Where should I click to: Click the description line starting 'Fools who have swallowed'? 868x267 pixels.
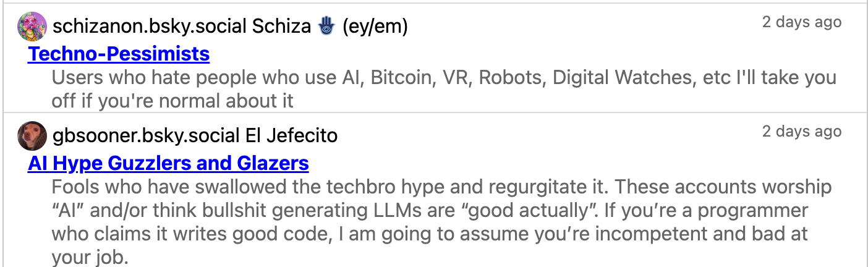[x=441, y=187]
